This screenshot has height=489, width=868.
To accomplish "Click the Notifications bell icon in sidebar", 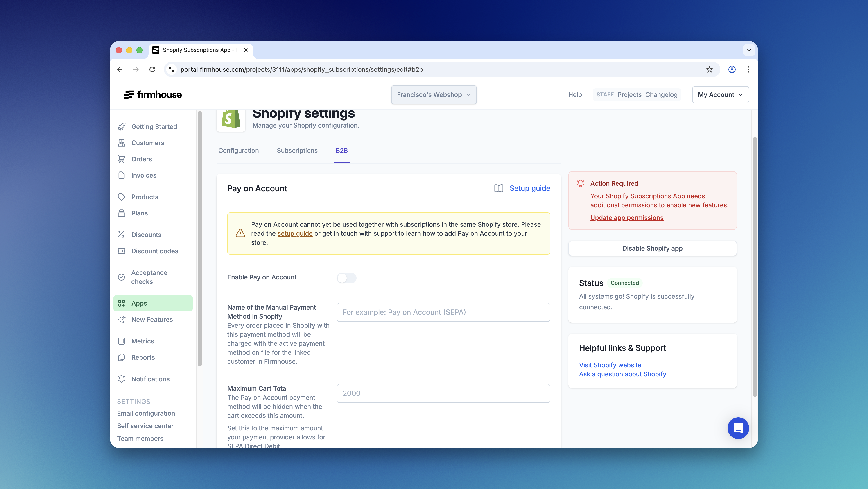I will tap(121, 379).
